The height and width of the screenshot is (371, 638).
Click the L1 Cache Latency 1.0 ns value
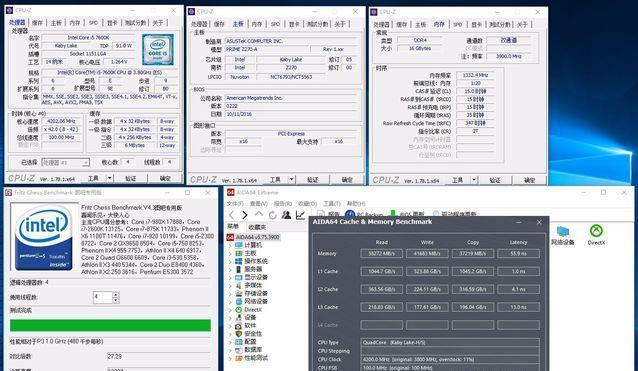518,271
